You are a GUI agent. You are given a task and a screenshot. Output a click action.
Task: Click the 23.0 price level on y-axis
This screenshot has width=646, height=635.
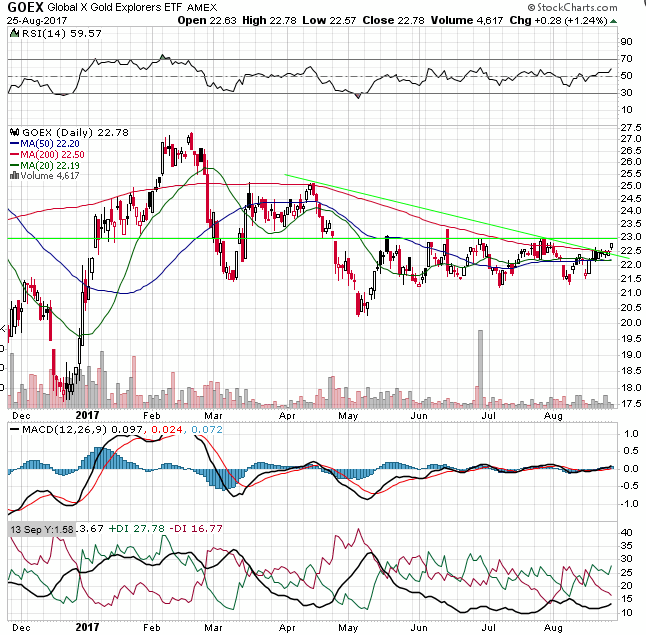point(630,238)
